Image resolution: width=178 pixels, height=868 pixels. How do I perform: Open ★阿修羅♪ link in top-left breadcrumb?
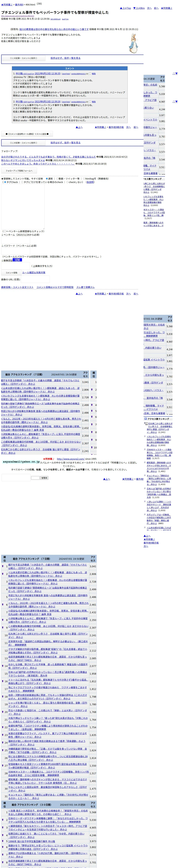7,5
